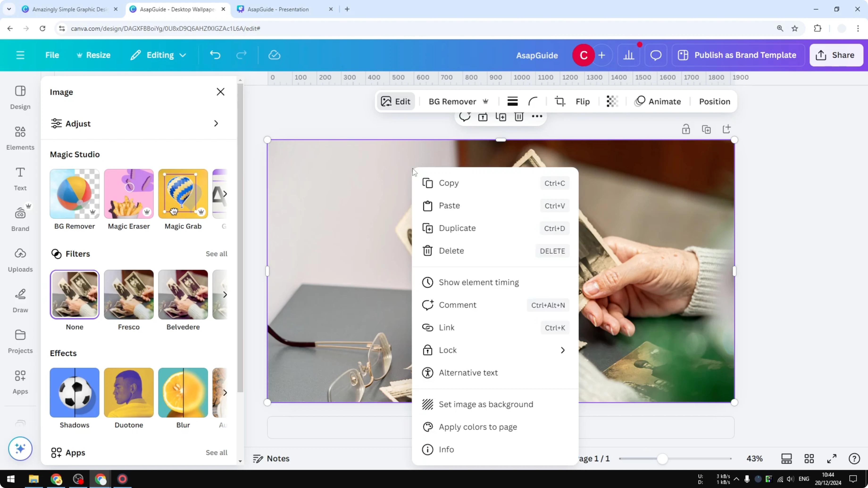
Task: Select the Elements panel in sidebar
Action: [x=20, y=138]
